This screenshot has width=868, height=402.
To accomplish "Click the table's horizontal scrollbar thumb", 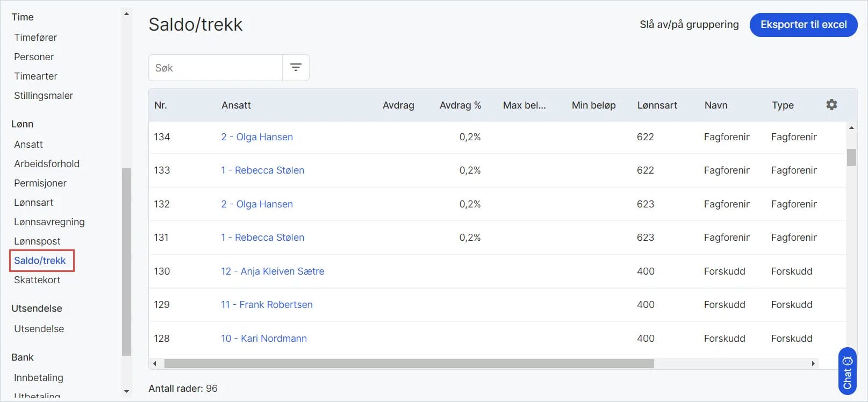I will click(x=409, y=364).
